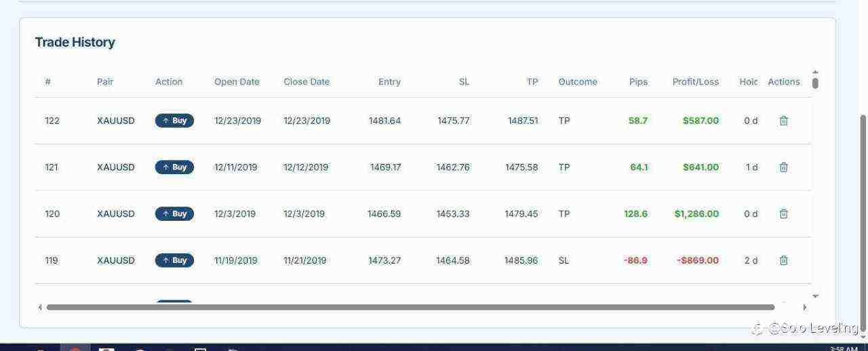The width and height of the screenshot is (868, 351).
Task: Click XAUUSD pair in row 122
Action: (x=116, y=121)
